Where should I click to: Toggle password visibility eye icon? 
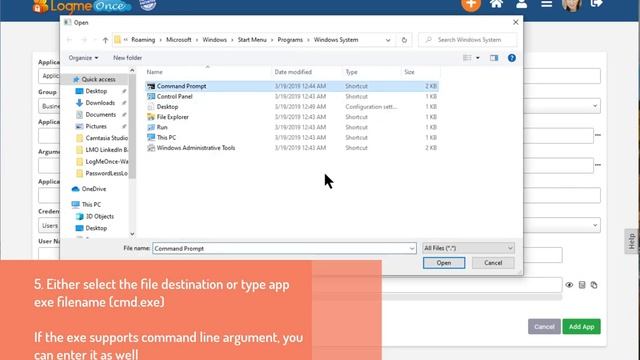[569, 285]
